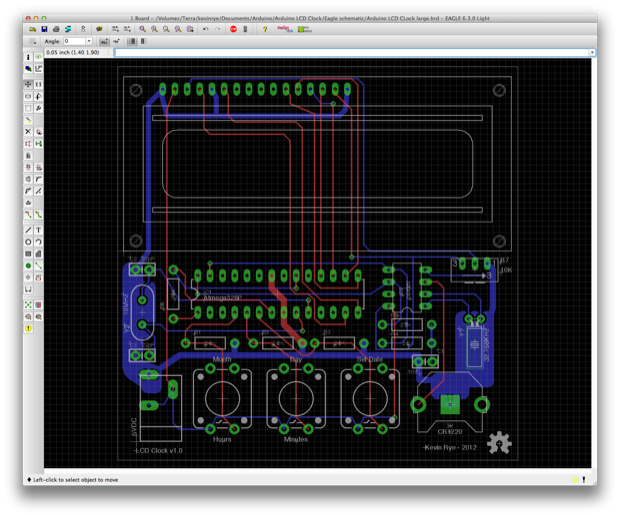Select the Change (wrench) tool
Image resolution: width=620 pixels, height=517 pixels.
point(38,108)
